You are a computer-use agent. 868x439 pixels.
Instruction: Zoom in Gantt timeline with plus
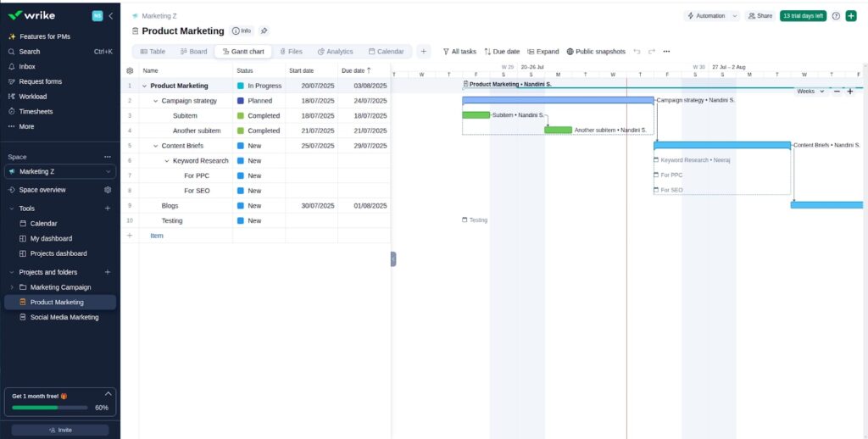pos(850,92)
